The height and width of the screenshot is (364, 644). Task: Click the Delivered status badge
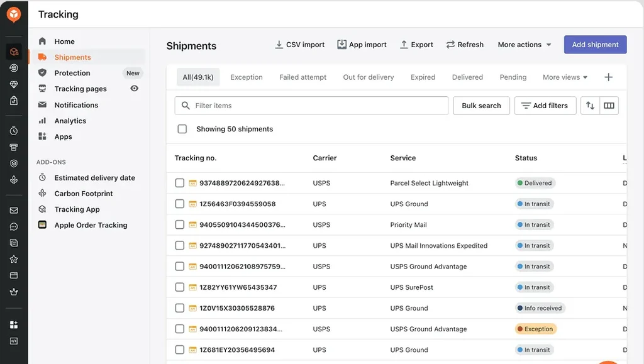coord(535,183)
